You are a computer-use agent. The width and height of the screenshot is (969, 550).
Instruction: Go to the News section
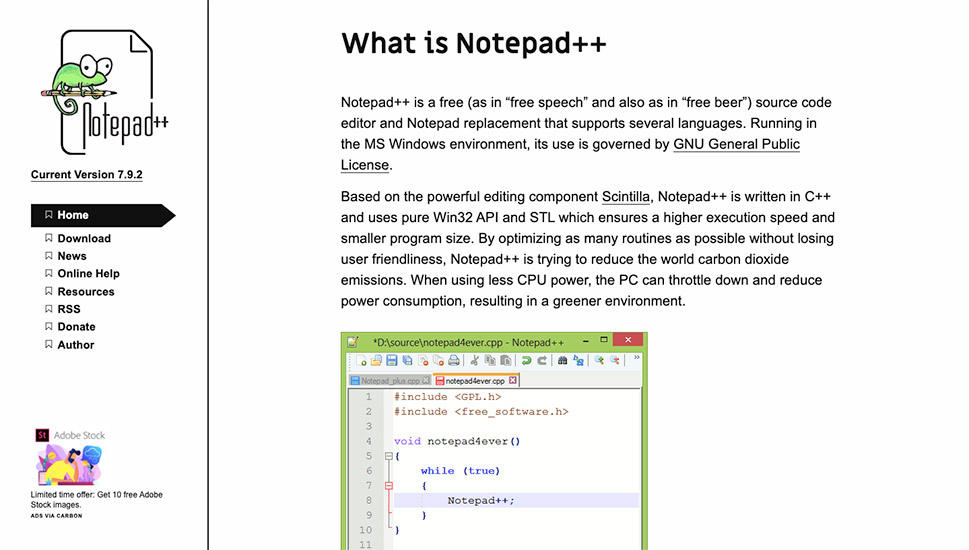(72, 256)
